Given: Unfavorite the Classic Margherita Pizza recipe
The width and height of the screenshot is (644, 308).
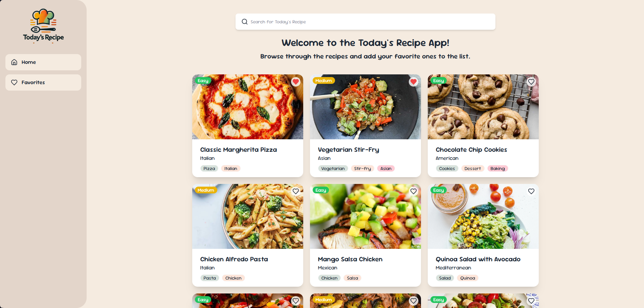Looking at the screenshot, I should click(296, 82).
